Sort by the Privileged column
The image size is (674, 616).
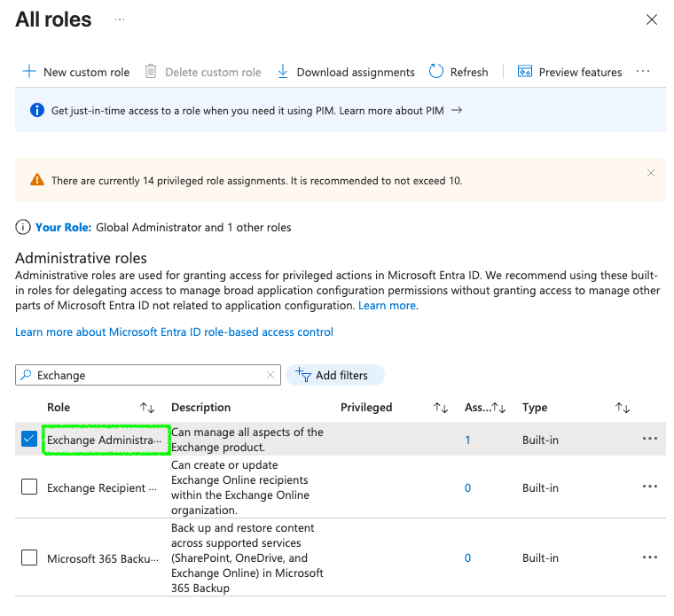coord(441,407)
